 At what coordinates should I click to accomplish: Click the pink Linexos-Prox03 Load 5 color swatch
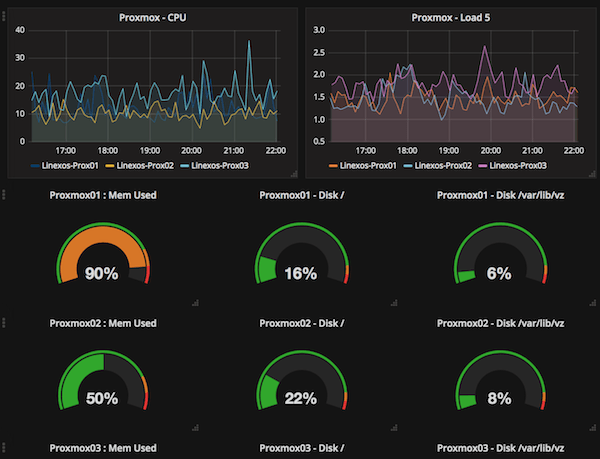pos(483,166)
